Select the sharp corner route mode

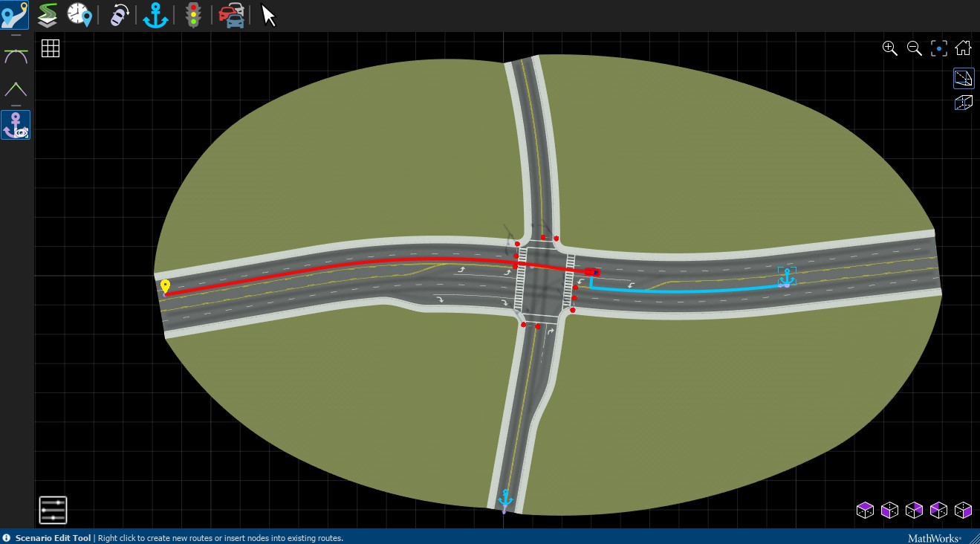(16, 90)
